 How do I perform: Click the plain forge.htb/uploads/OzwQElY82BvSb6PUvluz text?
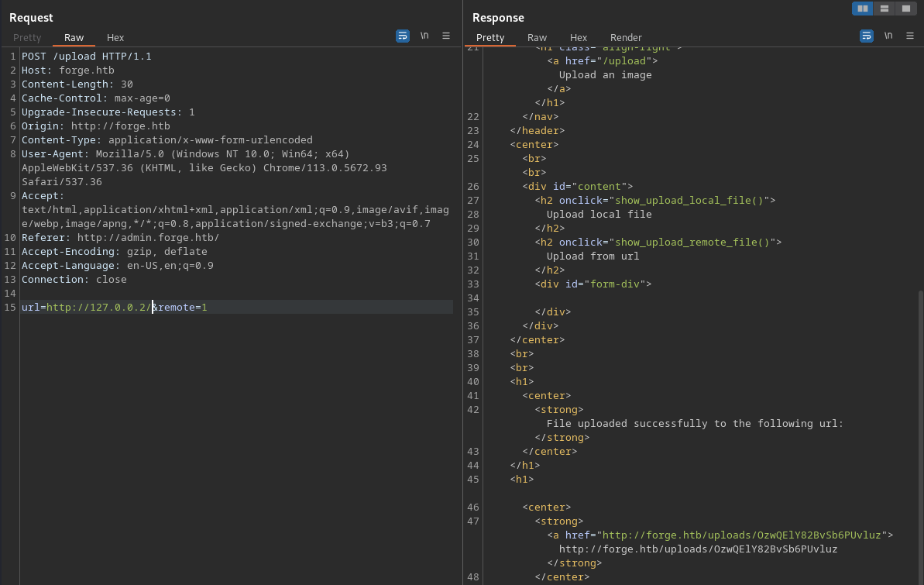click(699, 549)
